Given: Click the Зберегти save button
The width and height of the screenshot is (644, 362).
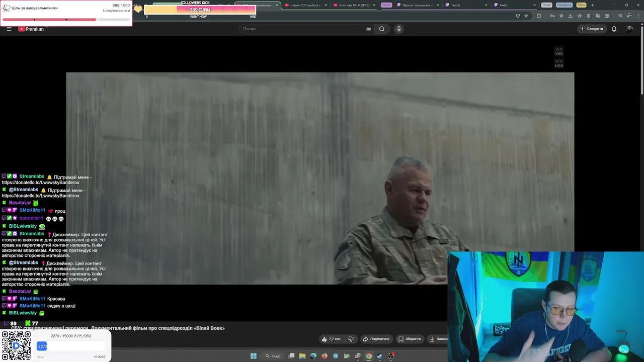Looking at the screenshot, I should pos(410,339).
